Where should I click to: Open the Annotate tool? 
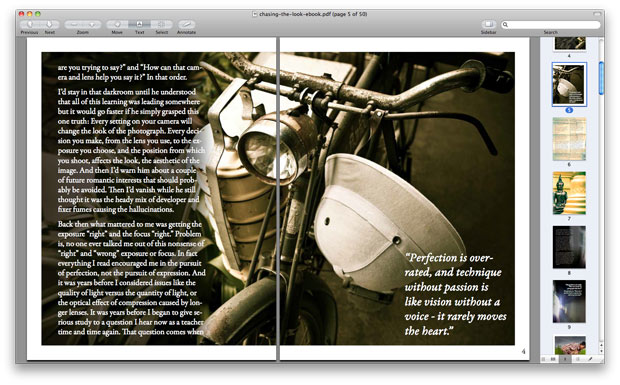[x=186, y=25]
